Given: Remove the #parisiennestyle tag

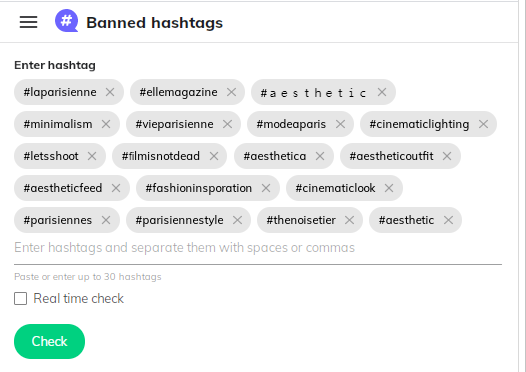Looking at the screenshot, I should pyautogui.click(x=238, y=220).
